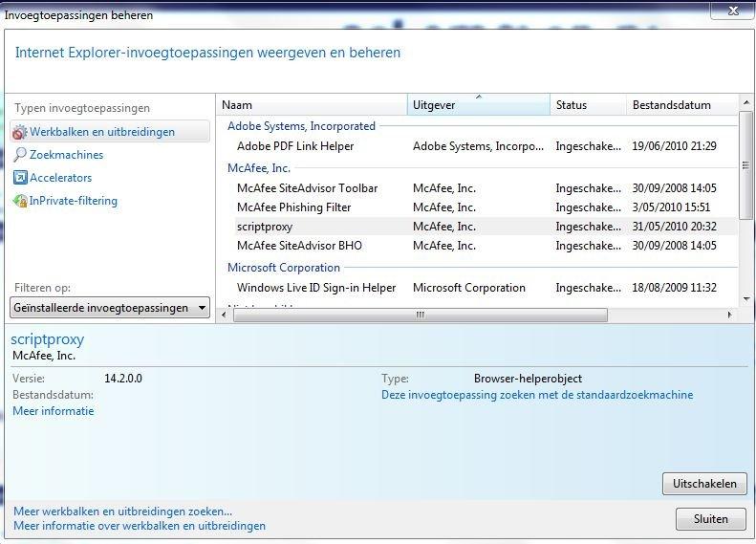
Task: Click the InPrivate-filtering icon
Action: [x=20, y=201]
